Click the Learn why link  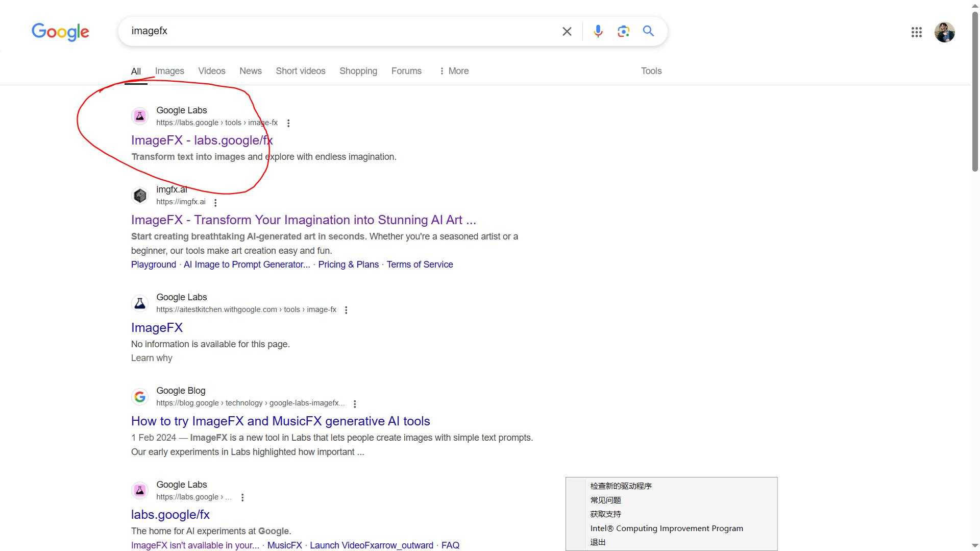pyautogui.click(x=152, y=358)
